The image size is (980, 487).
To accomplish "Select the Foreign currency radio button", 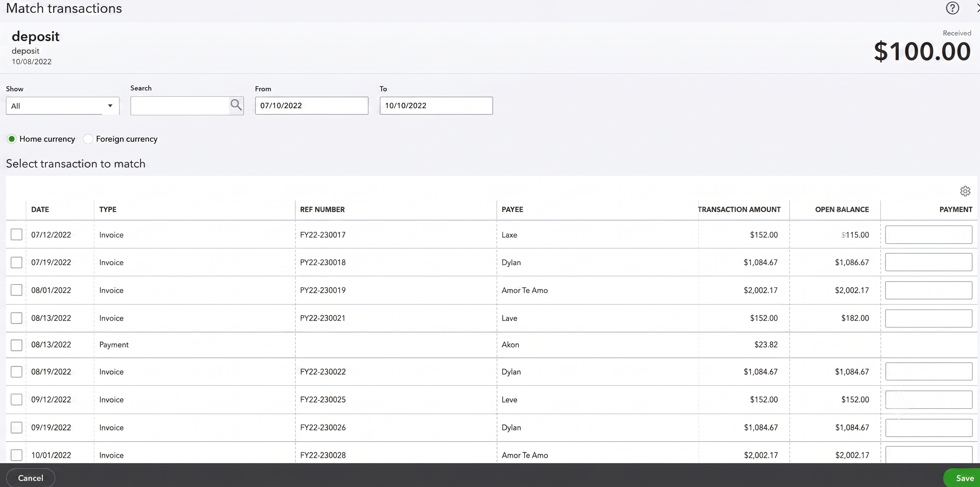I will click(88, 139).
